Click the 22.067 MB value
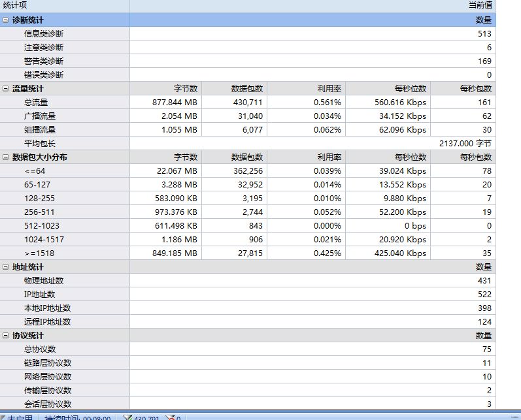Screen dimensions: 521x420 point(177,170)
